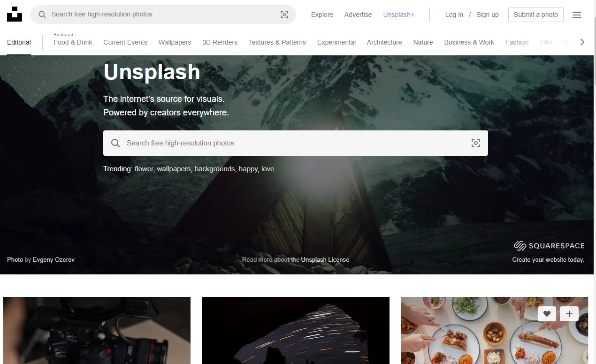Focus the hero search input field
The height and width of the screenshot is (364, 596).
tap(296, 143)
